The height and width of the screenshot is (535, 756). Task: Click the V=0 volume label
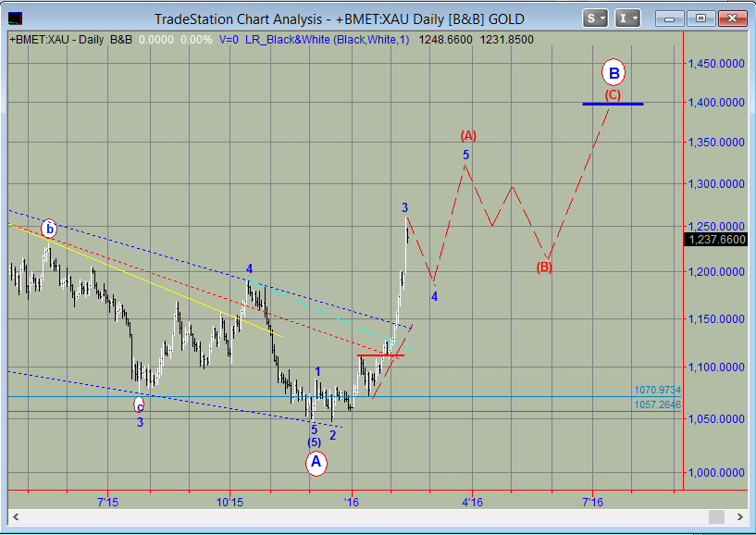click(229, 40)
